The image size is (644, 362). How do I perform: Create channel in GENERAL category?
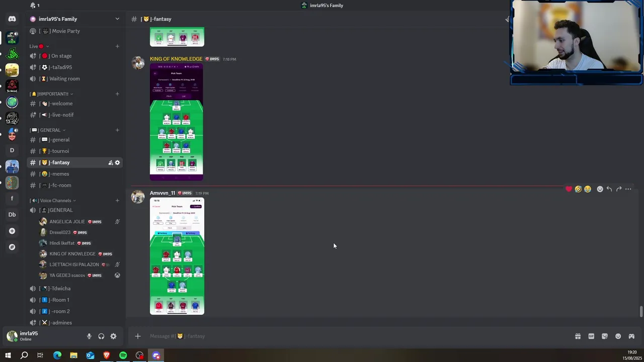[117, 130]
